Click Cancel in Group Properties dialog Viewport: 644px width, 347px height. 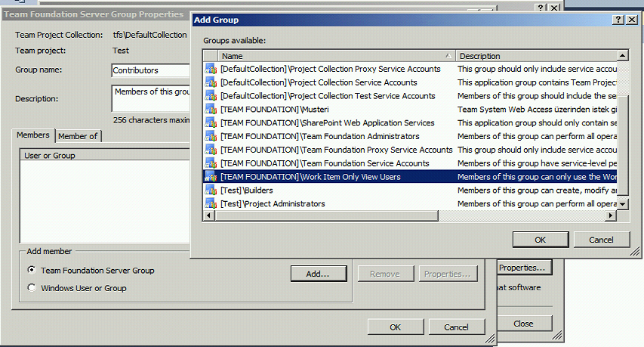pos(456,327)
